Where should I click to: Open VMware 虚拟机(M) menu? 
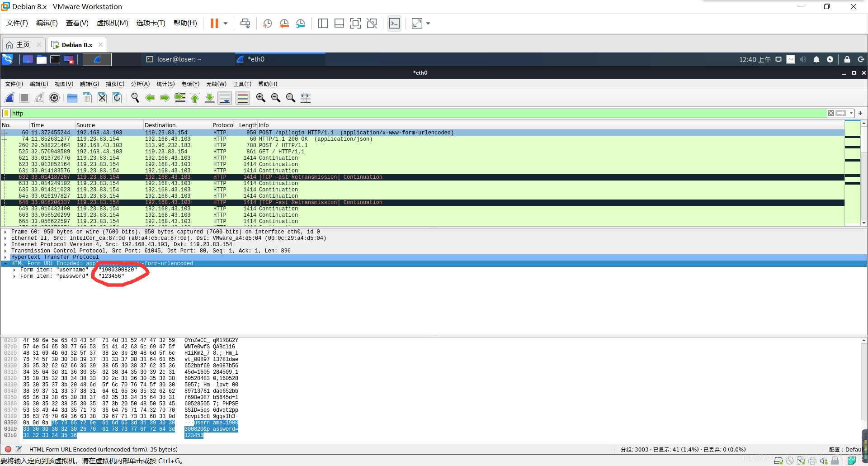(x=112, y=23)
